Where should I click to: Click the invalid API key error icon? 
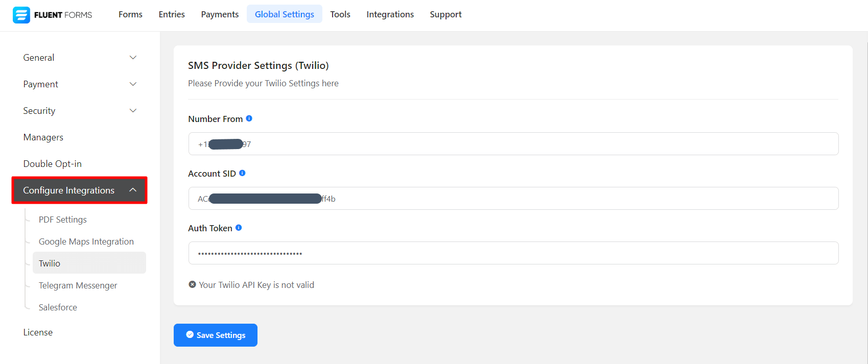coord(192,284)
